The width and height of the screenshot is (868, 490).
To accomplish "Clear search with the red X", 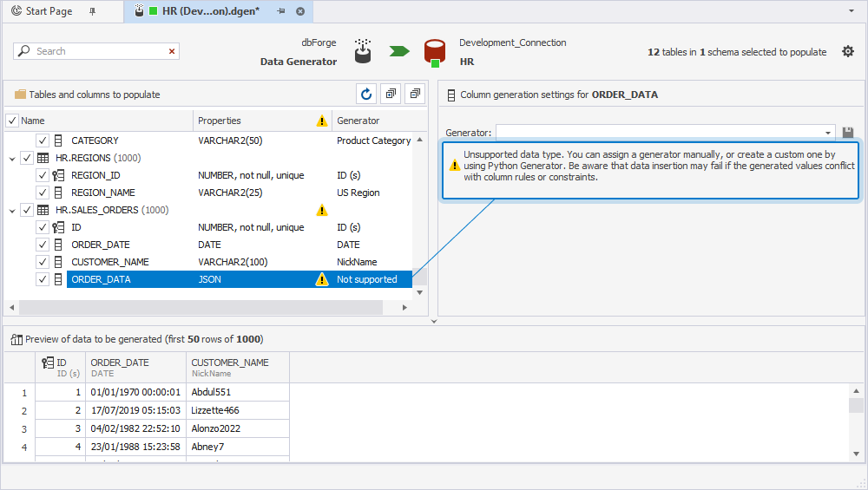I will (x=172, y=51).
